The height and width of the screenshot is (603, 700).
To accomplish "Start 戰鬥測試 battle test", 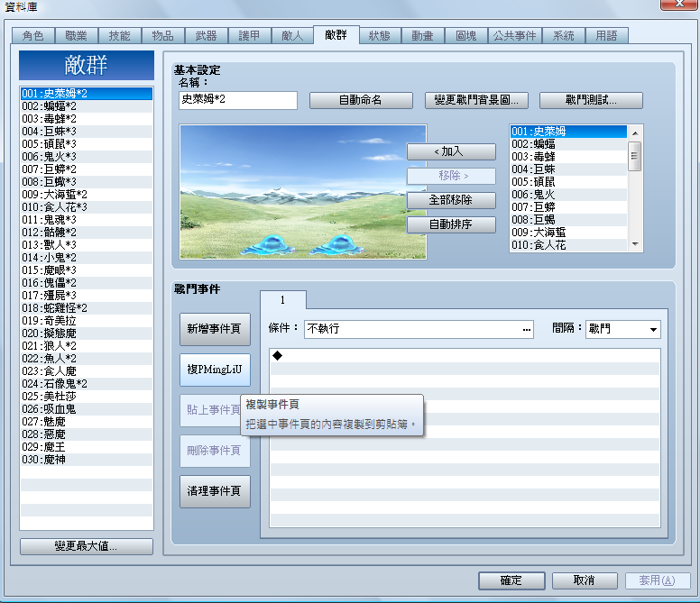I will click(x=591, y=100).
